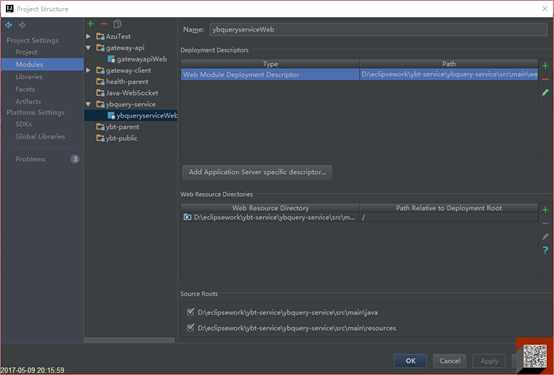Select the ybquery-service module label

tap(130, 104)
